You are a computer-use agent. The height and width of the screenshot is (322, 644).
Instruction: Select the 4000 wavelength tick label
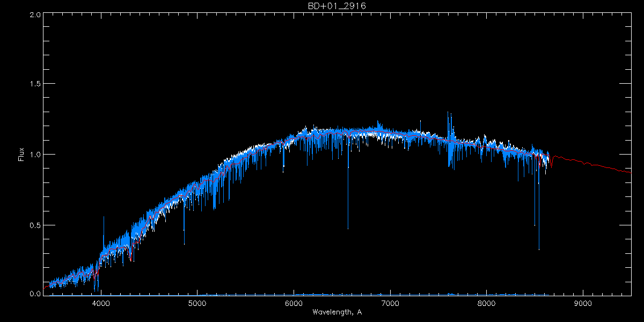pos(101,303)
